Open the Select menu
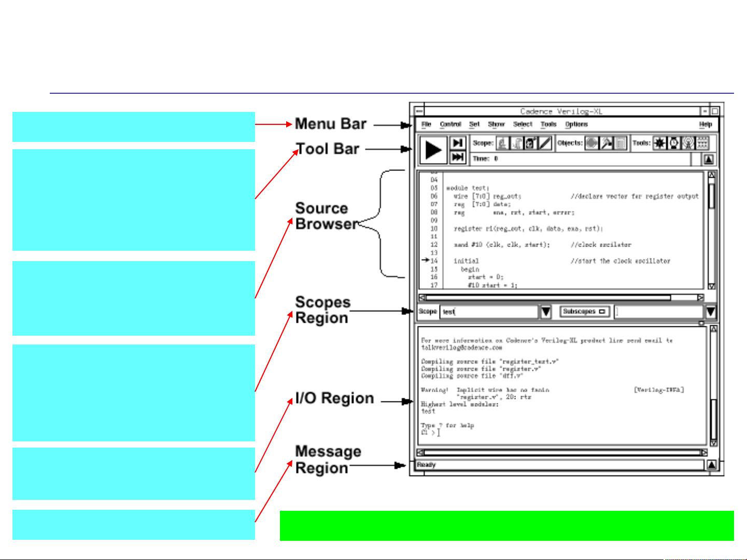This screenshot has height=560, width=747. 523,124
